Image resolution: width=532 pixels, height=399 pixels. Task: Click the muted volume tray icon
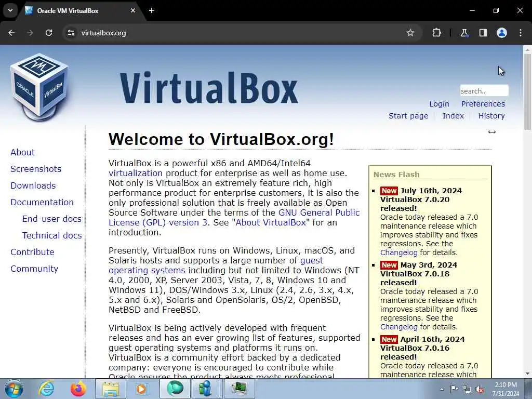click(480, 390)
